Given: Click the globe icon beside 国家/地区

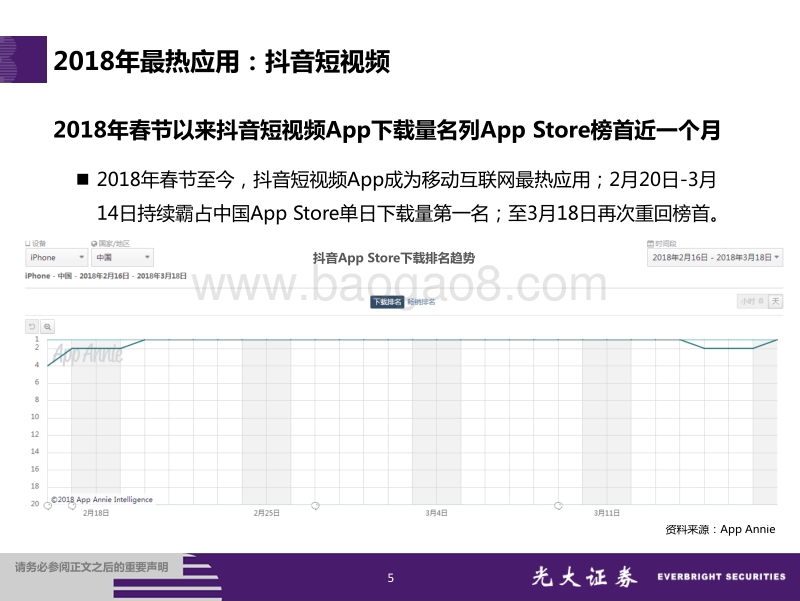Looking at the screenshot, I should tap(94, 243).
